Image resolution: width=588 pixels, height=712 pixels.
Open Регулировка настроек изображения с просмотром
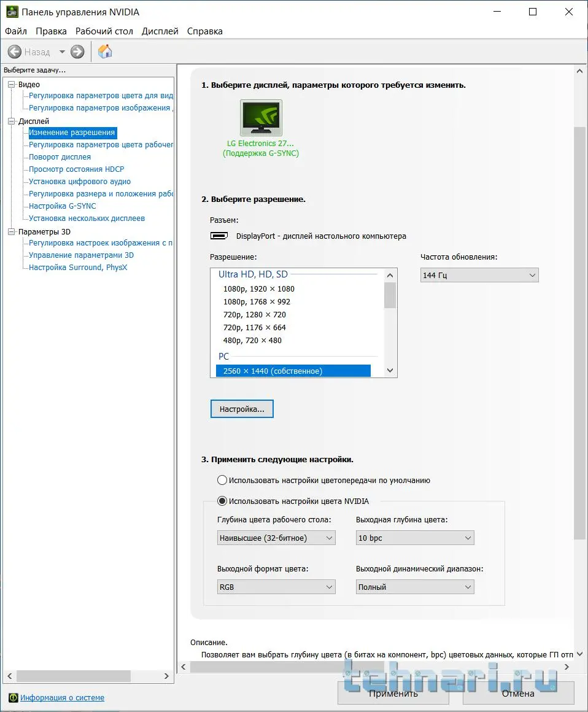[101, 242]
